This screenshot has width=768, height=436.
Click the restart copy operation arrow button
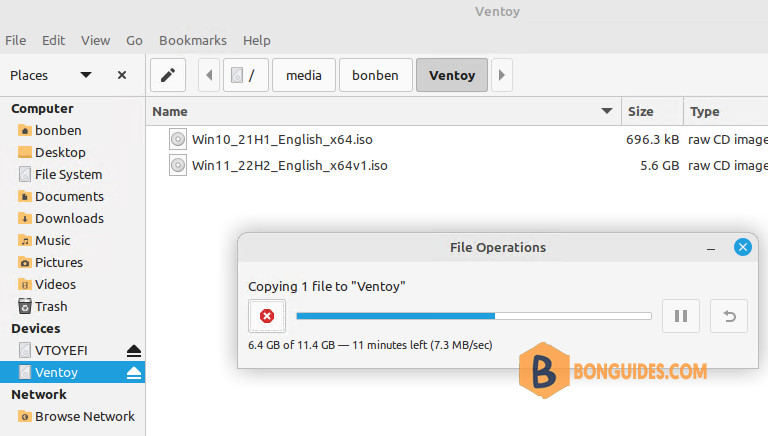pos(729,316)
